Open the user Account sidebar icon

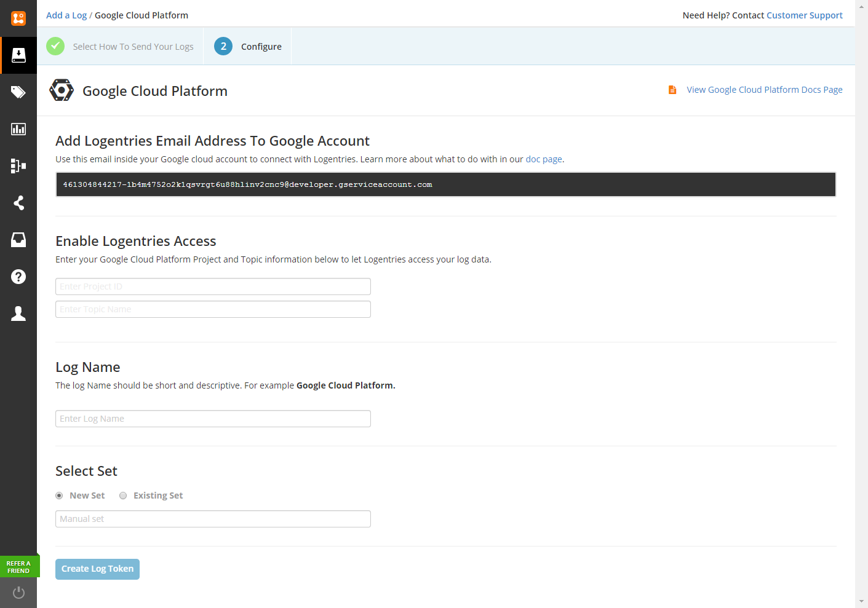(18, 314)
